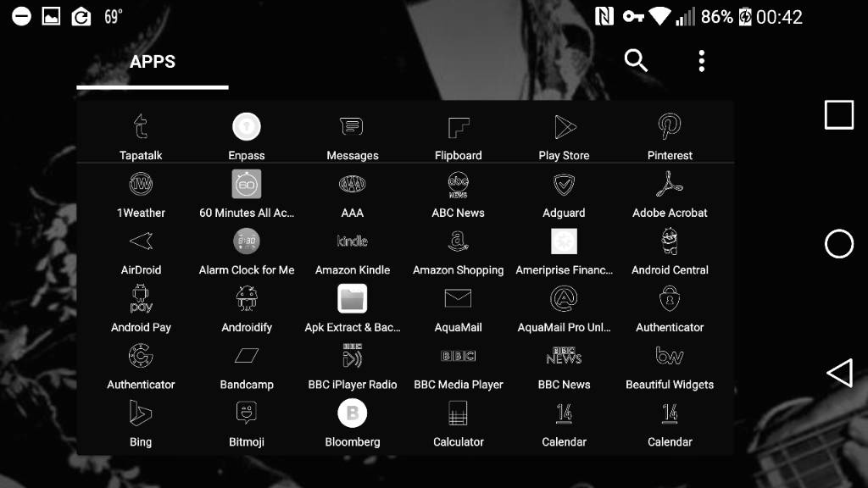The width and height of the screenshot is (868, 488).
Task: Tap the Wi-Fi signal status icon
Action: (659, 17)
